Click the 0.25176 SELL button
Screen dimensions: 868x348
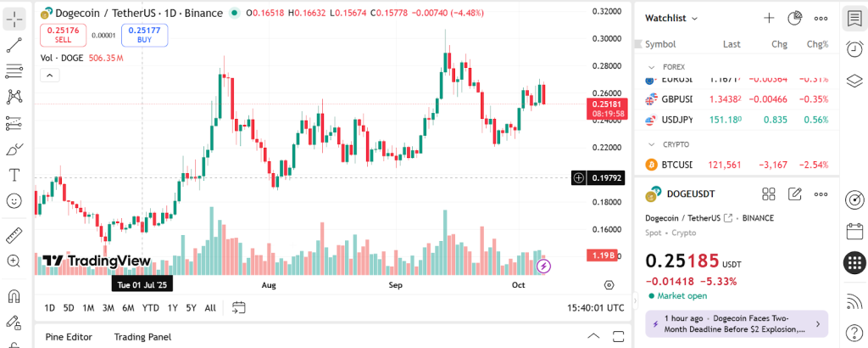coord(63,35)
